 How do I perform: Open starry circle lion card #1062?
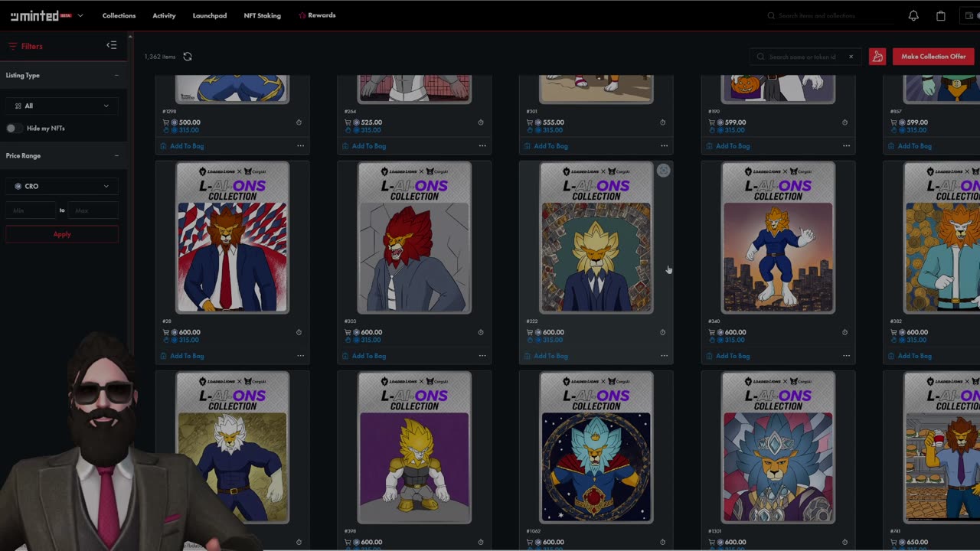[596, 448]
